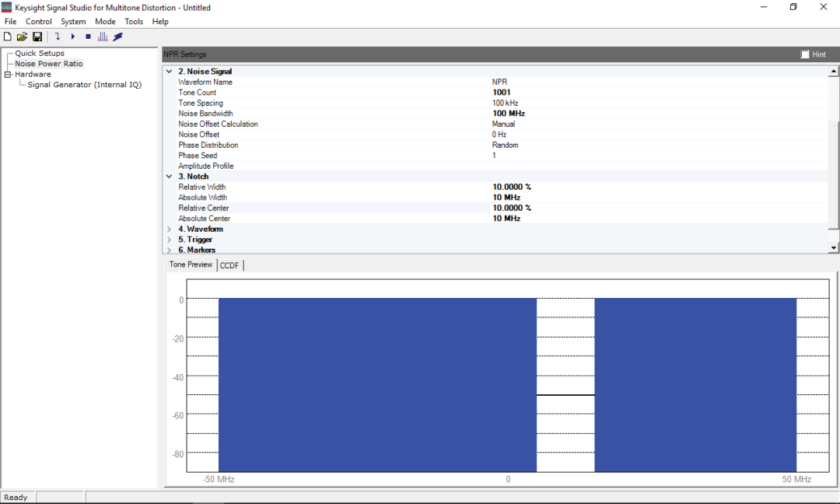Screen dimensions: 840x504
Task: Click the Save floppy disk icon
Action: click(37, 37)
